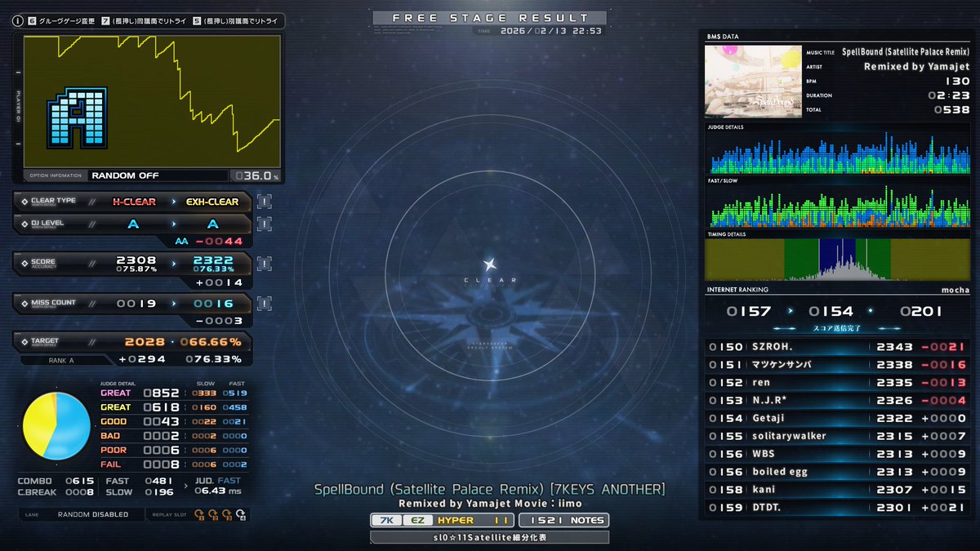
Task: Save replay to replay slot 4
Action: [240, 513]
